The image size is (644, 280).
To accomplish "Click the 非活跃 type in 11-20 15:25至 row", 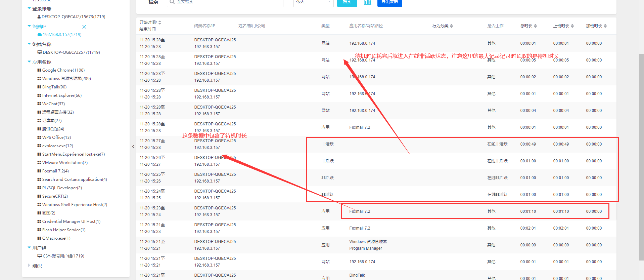I will (327, 178).
